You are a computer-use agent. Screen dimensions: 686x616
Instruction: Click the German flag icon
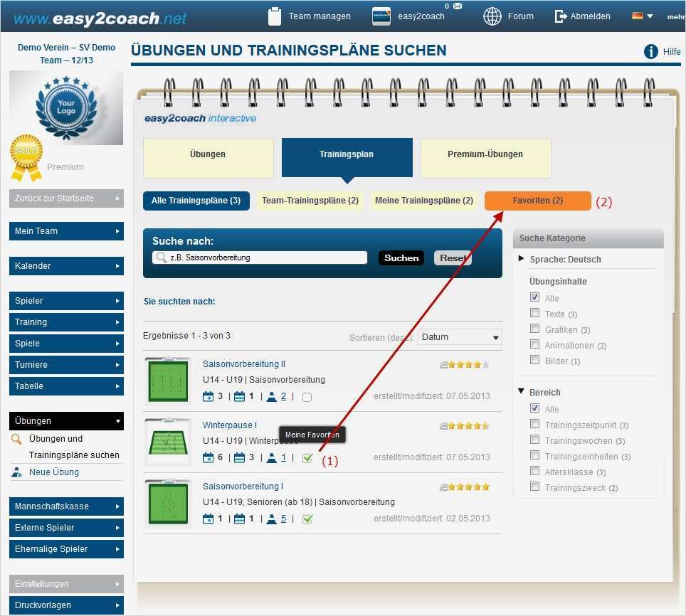coord(638,16)
